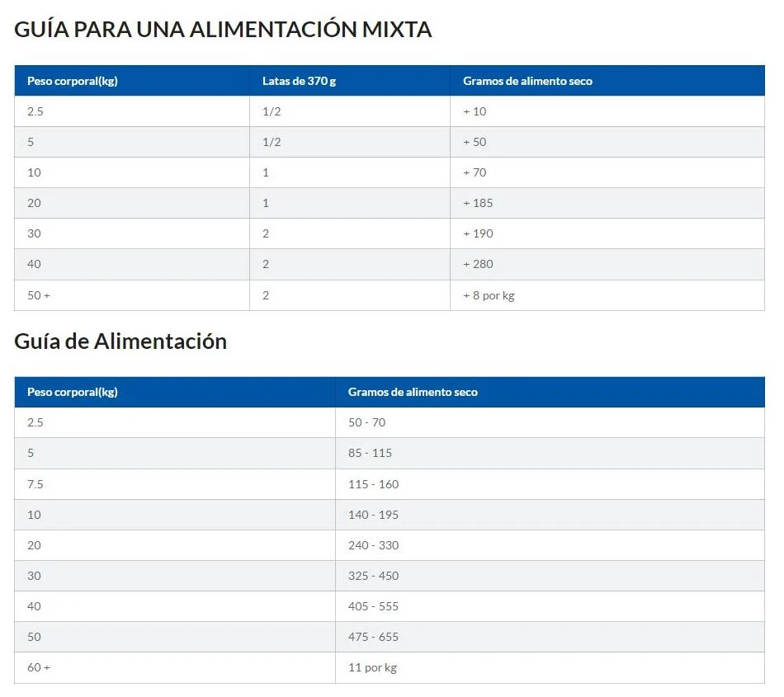Viewport: 784px width, 697px height.
Task: Select the '+ 8 por kg' cell
Action: click(x=489, y=295)
